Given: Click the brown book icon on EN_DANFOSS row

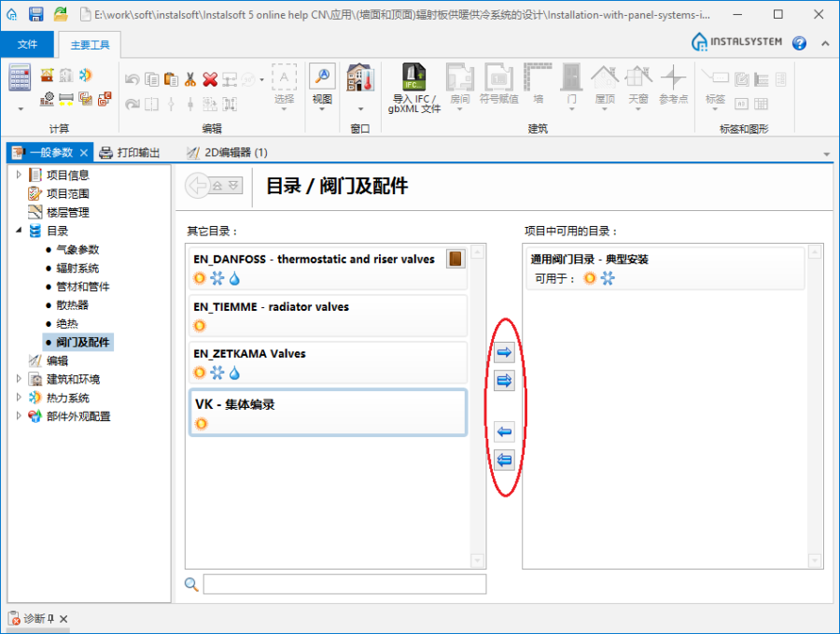Looking at the screenshot, I should (x=455, y=259).
